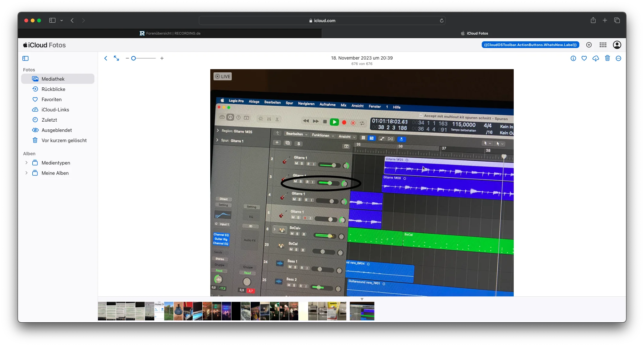Select Mediathek in sidebar
This screenshot has width=644, height=346.
click(x=58, y=79)
